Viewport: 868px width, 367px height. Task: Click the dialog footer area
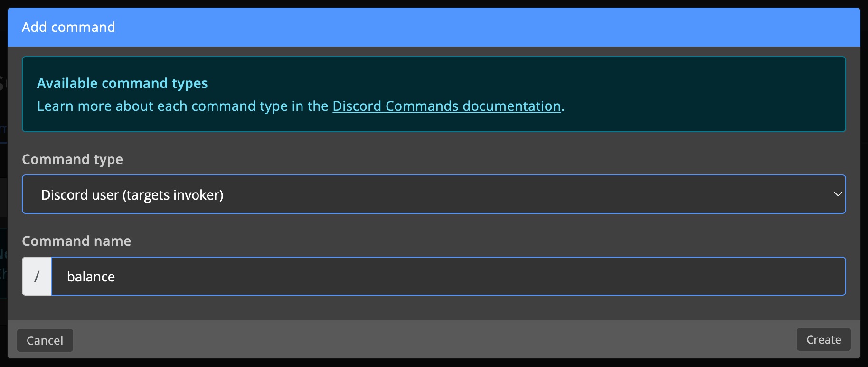tap(427, 340)
